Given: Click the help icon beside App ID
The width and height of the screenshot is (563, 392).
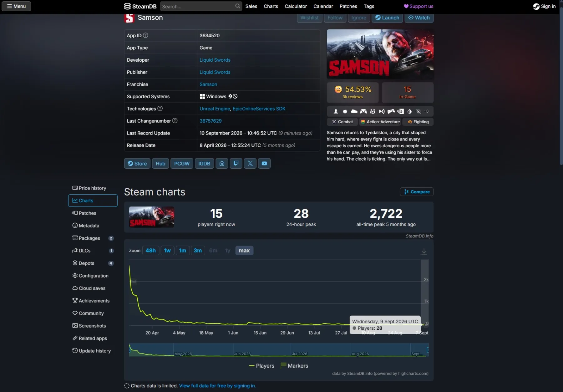Looking at the screenshot, I should [145, 35].
